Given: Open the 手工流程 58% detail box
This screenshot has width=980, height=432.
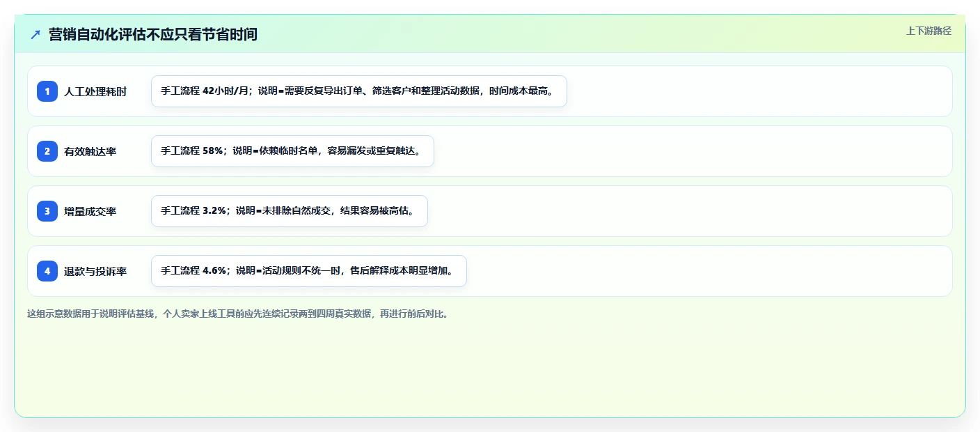Looking at the screenshot, I should pyautogui.click(x=292, y=151).
